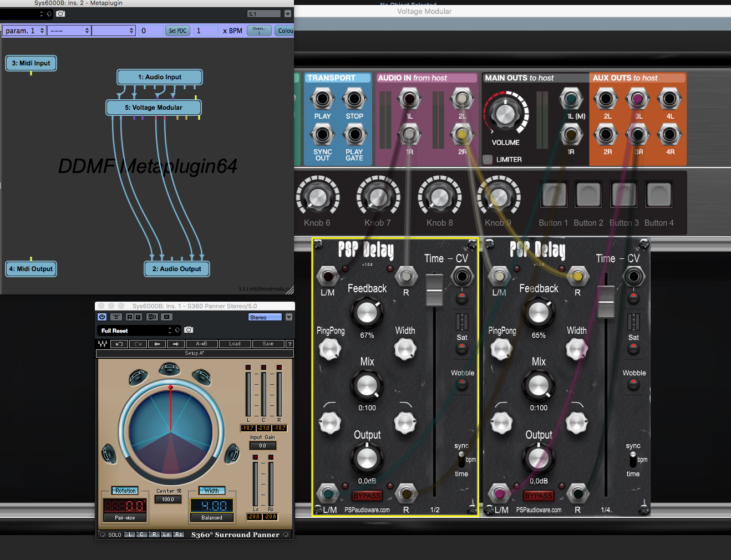The height and width of the screenshot is (560, 731).
Task: Click the AUX OUTS 4L jack
Action: [x=669, y=99]
